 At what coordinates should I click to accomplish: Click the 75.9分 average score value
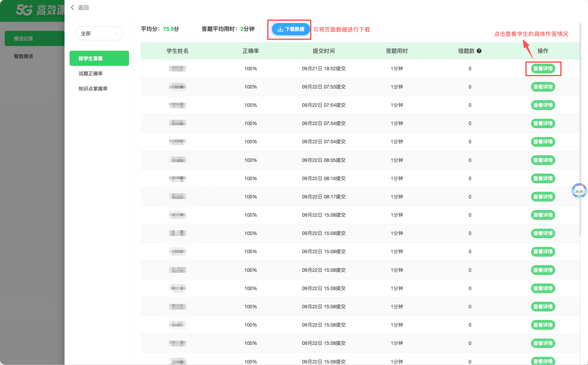click(171, 29)
